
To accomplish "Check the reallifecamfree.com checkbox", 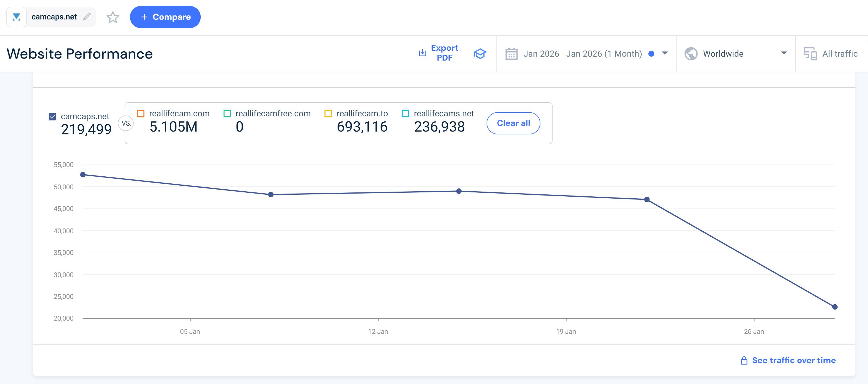I will point(228,114).
